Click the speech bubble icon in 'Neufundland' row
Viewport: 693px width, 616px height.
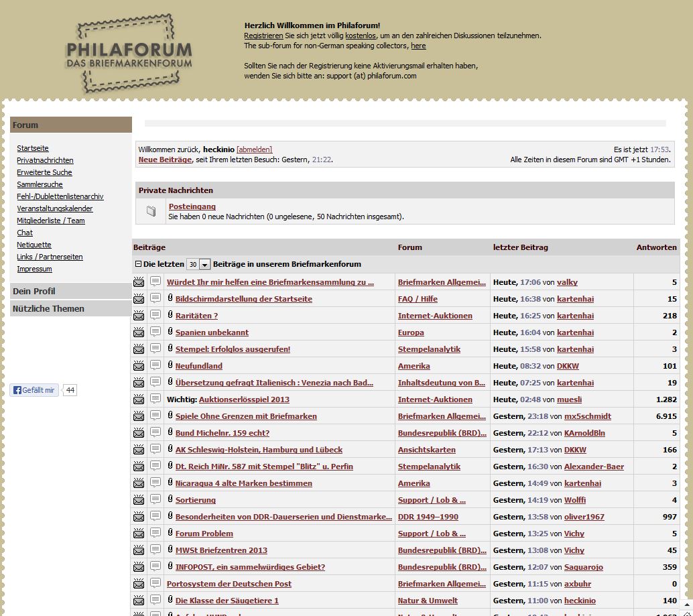(x=155, y=365)
